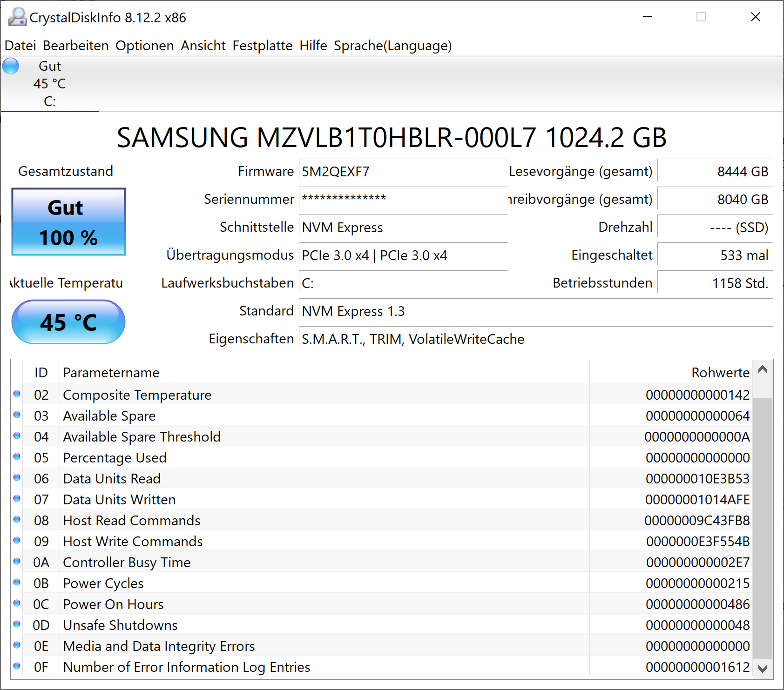784x690 pixels.
Task: Select the Data Units Read row name
Action: tap(112, 479)
